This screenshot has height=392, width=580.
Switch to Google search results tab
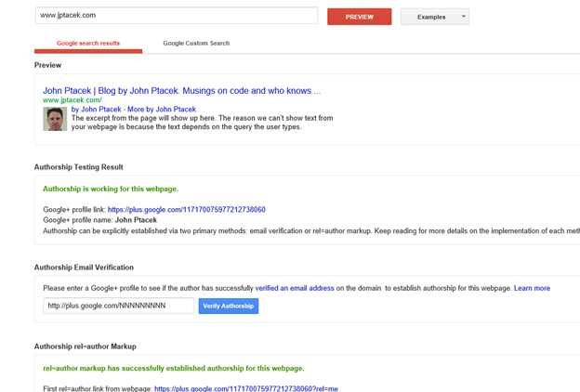tap(88, 44)
